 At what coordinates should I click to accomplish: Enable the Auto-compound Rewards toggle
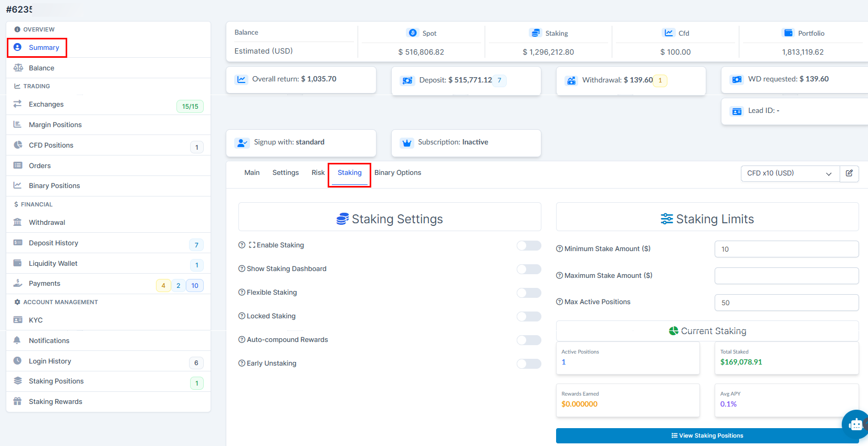click(x=528, y=340)
